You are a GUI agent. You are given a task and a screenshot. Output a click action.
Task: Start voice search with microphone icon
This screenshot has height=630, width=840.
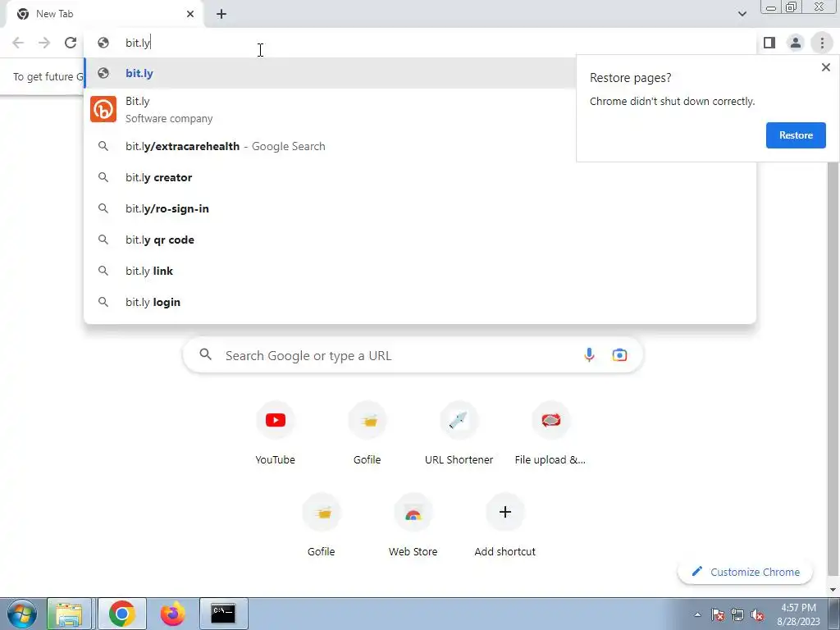[589, 354]
